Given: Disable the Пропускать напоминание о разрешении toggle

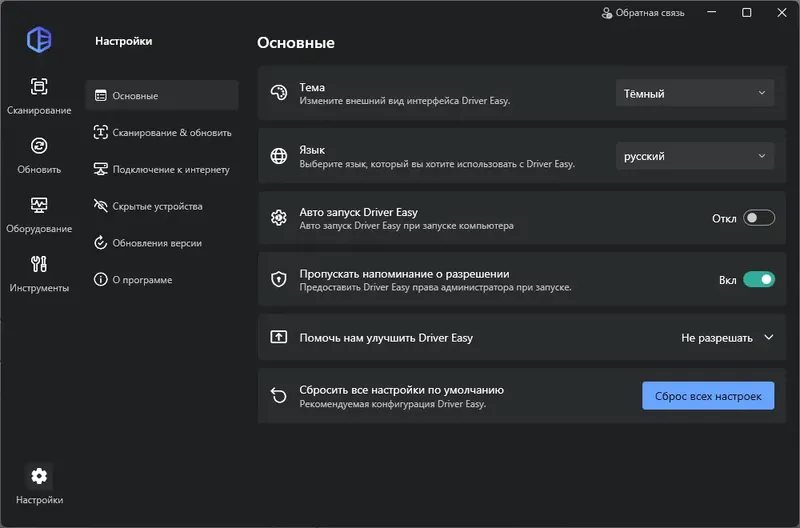Looking at the screenshot, I should 758,280.
